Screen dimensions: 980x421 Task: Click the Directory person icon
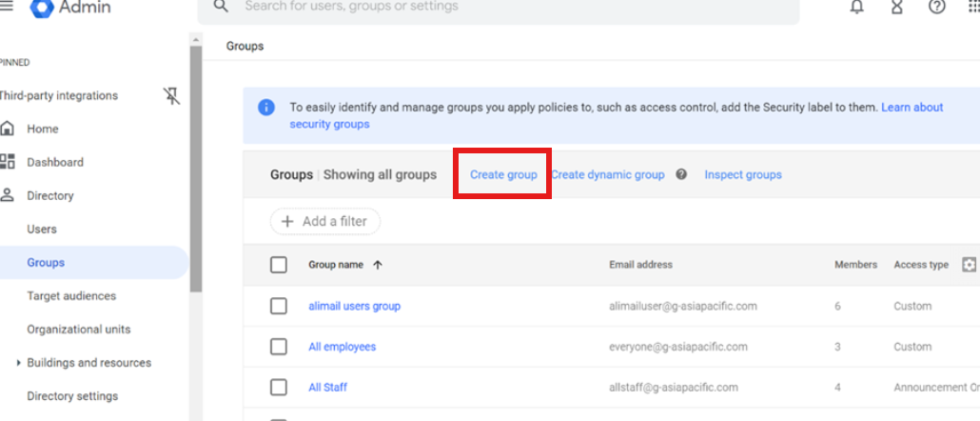point(8,195)
